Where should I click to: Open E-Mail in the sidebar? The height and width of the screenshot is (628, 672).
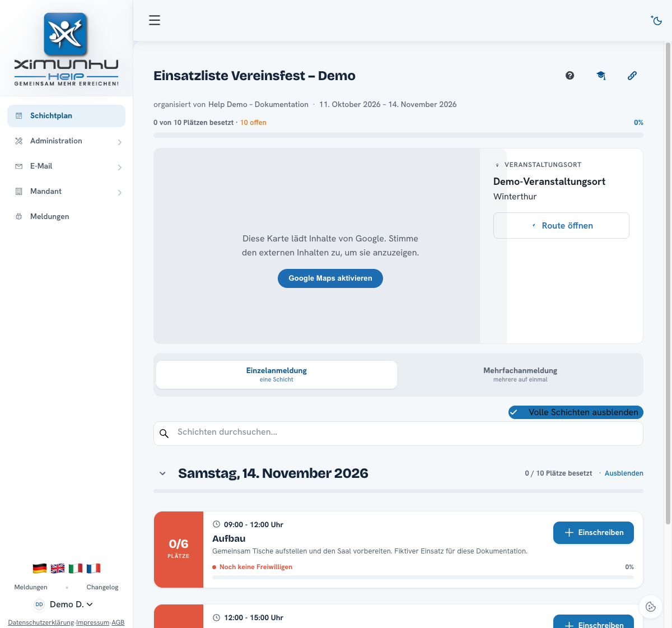(66, 166)
